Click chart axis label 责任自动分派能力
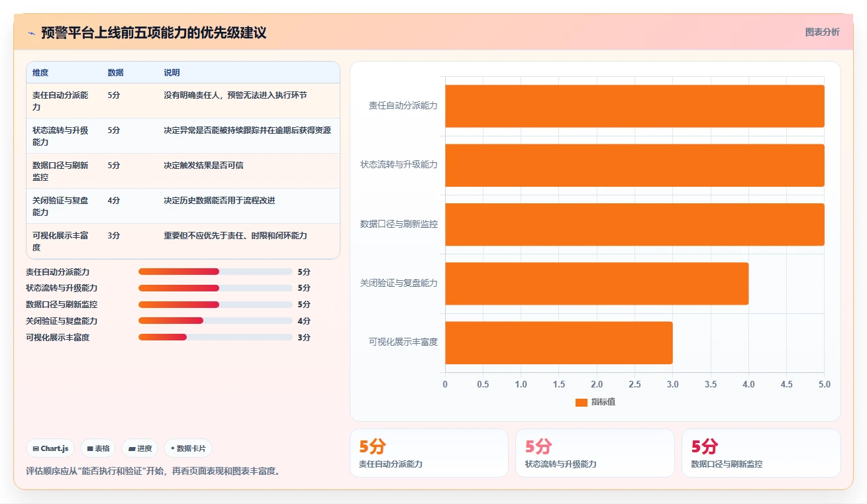 coord(403,105)
